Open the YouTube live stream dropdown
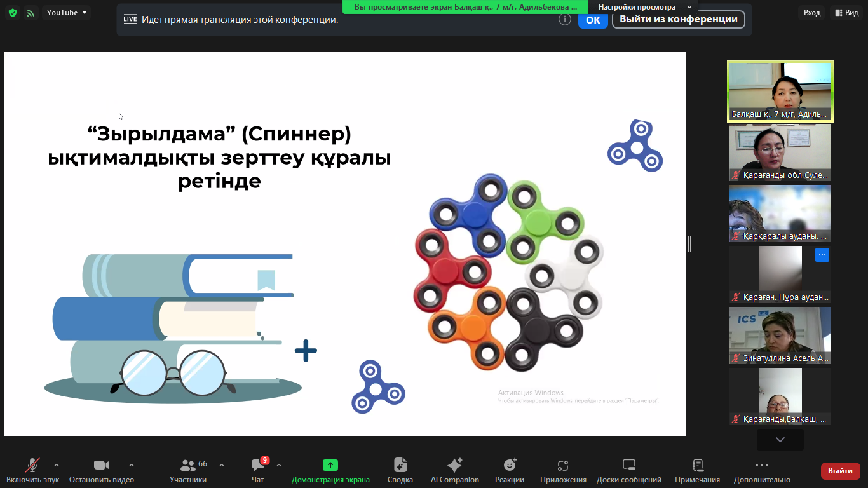This screenshot has height=488, width=868. [x=67, y=13]
